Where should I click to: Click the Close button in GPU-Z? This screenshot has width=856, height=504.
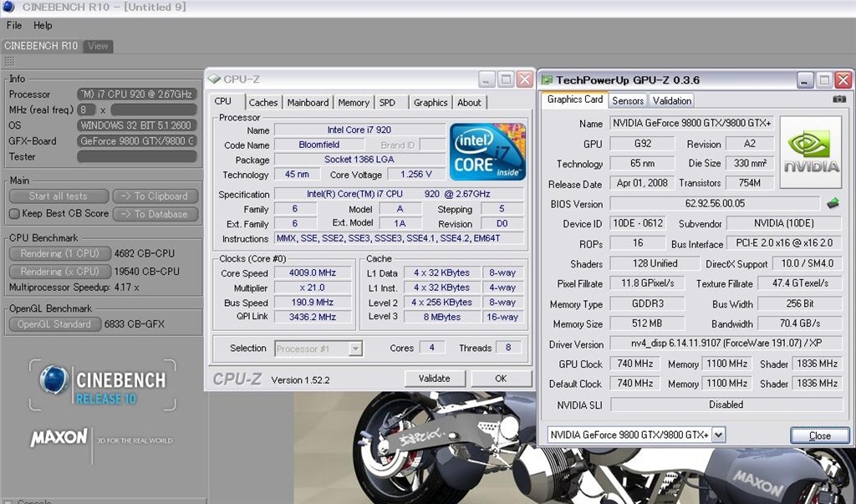tap(819, 435)
